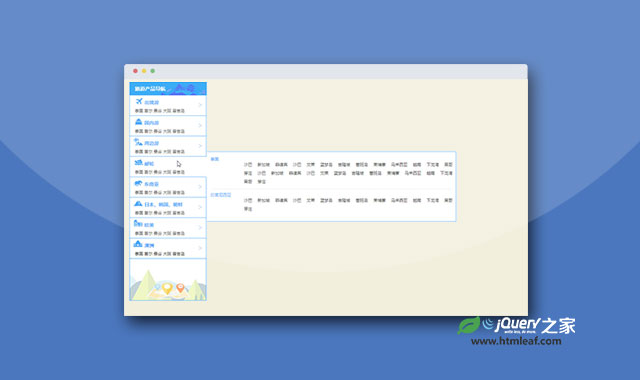Click the city buildings icon in the seventh row
The image size is (640, 380).
138,223
